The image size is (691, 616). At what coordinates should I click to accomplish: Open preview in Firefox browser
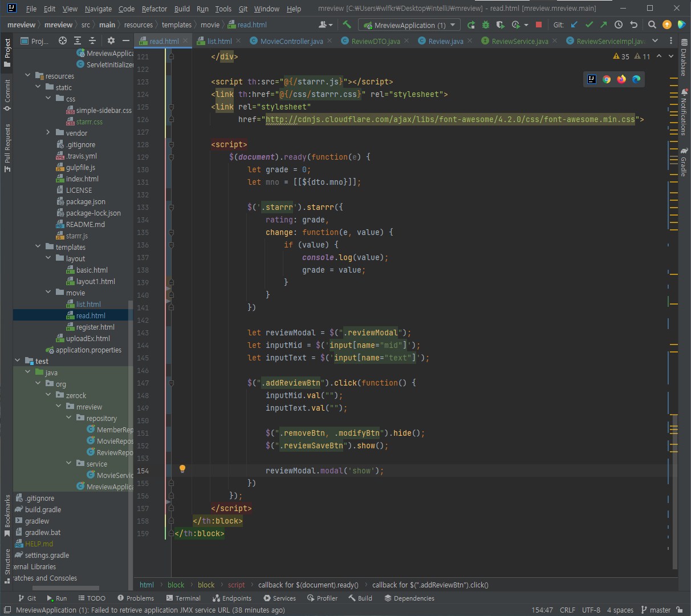click(x=621, y=79)
